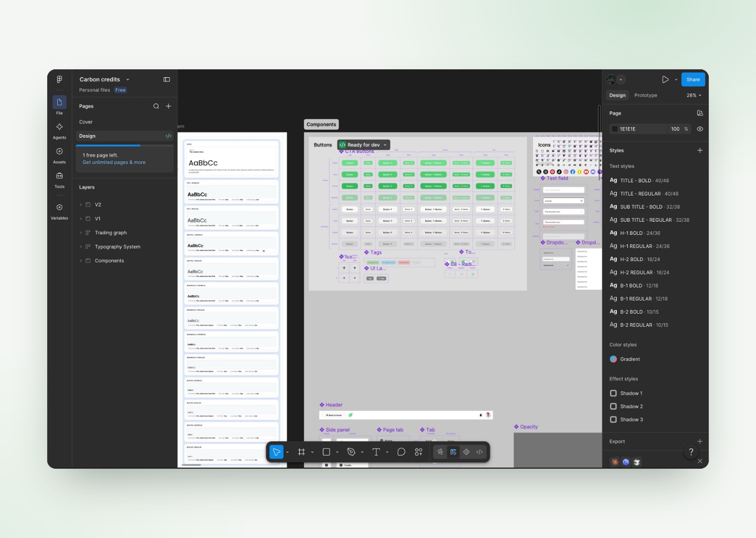Open Shadow 1 effect style
Screen dimensions: 756x538
coord(626,394)
